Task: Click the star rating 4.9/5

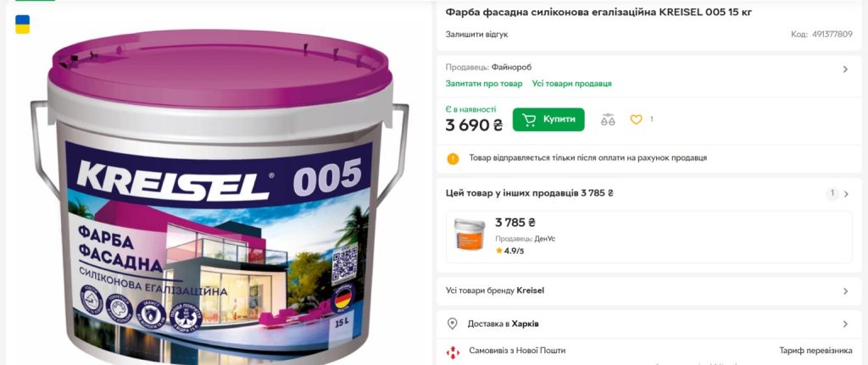Action: (509, 251)
